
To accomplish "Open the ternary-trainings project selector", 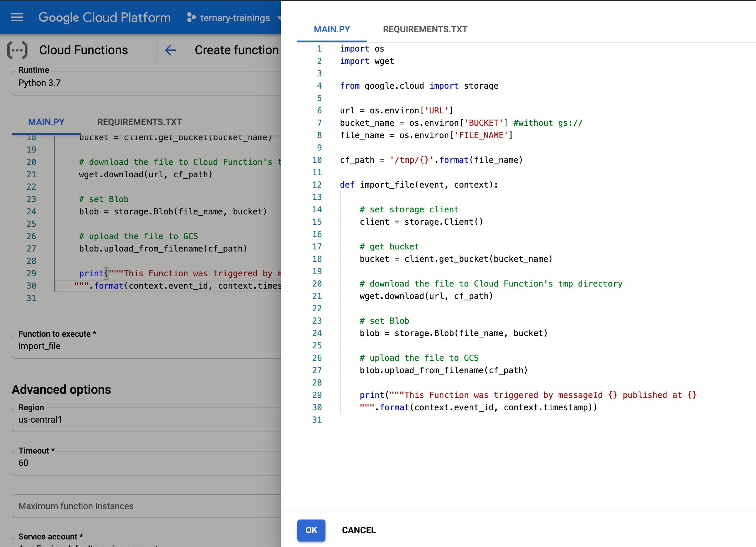I will point(235,18).
